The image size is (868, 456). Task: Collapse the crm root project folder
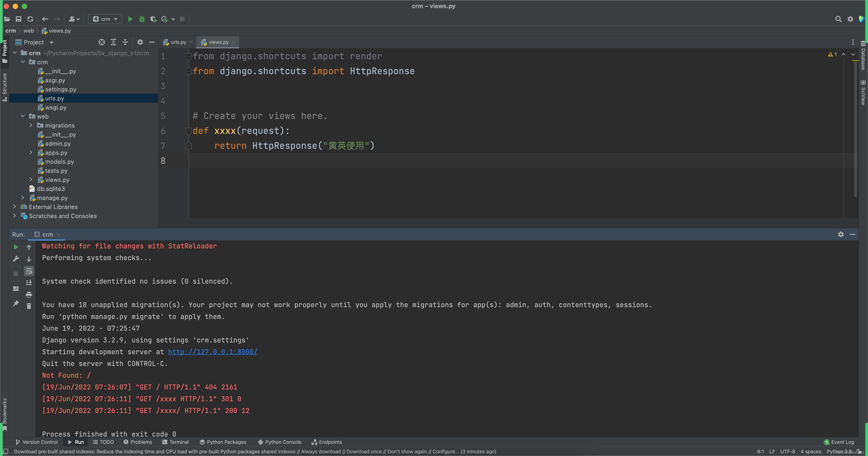pos(15,53)
